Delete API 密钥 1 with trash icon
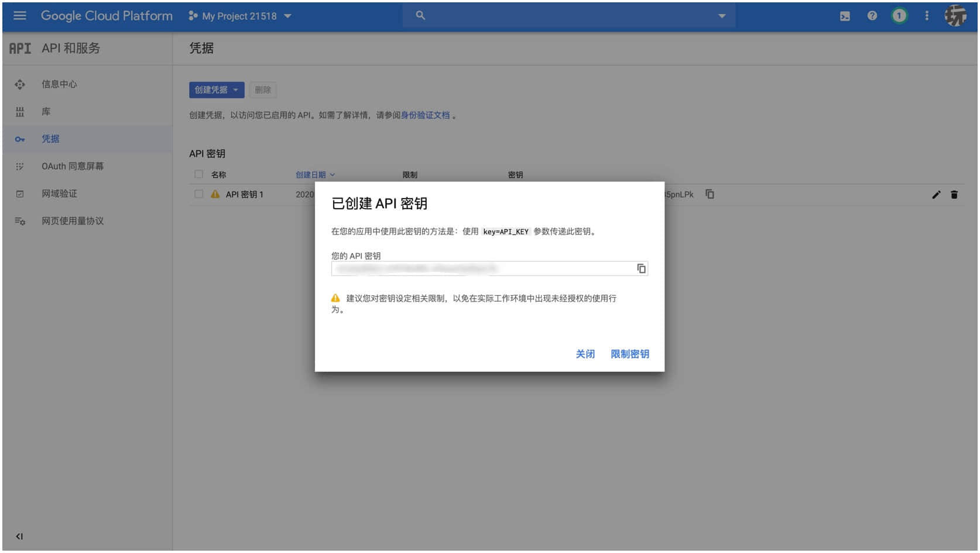 point(954,194)
